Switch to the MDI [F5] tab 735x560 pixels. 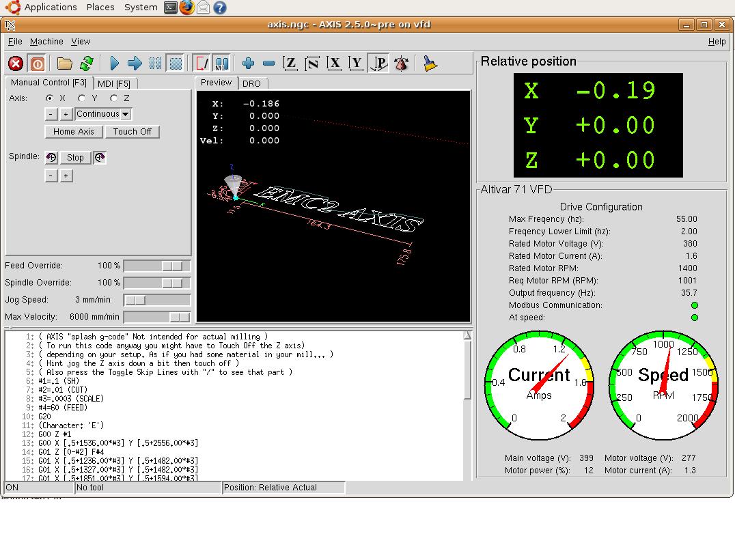(x=113, y=83)
